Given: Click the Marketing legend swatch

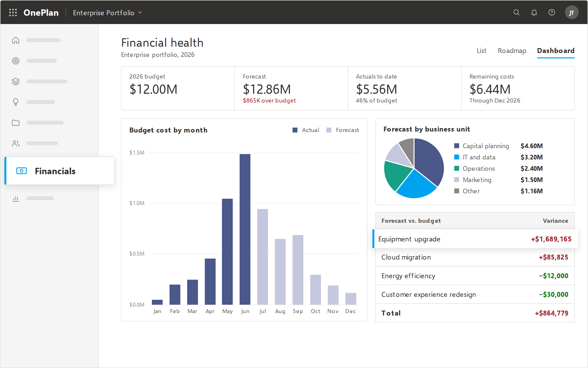Looking at the screenshot, I should pyautogui.click(x=457, y=180).
